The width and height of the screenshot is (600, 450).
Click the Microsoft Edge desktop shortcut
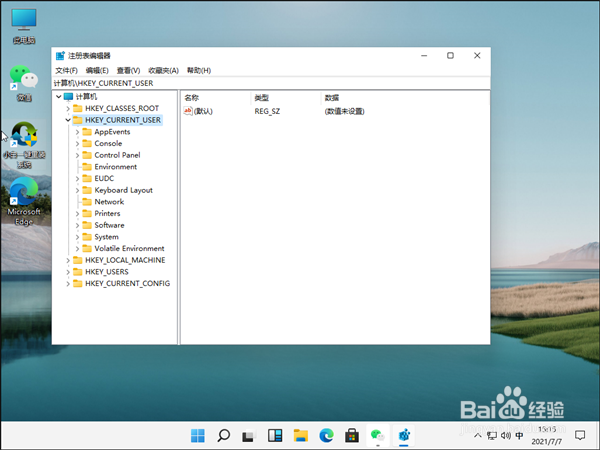(x=24, y=201)
